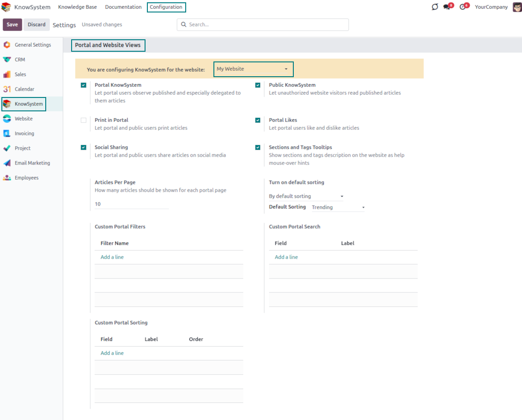The image size is (522, 420).
Task: Expand the 'By default sorting' dropdown
Action: pos(306,196)
